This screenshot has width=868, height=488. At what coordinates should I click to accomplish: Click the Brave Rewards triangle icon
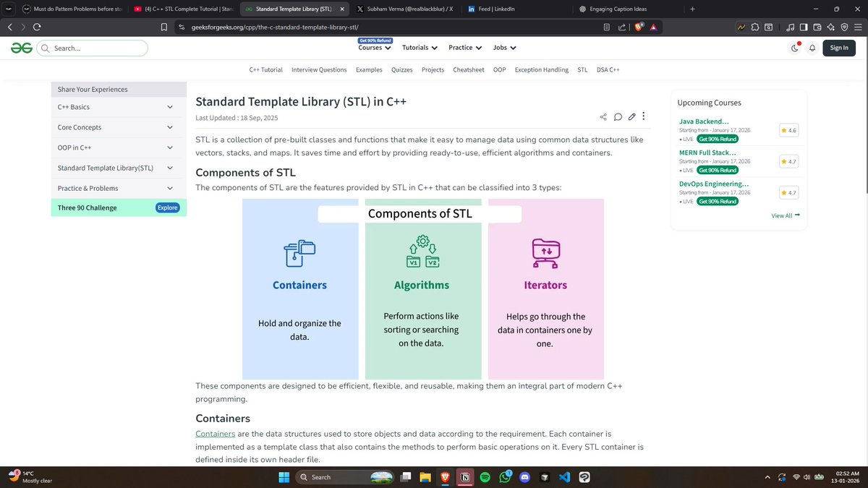(653, 27)
